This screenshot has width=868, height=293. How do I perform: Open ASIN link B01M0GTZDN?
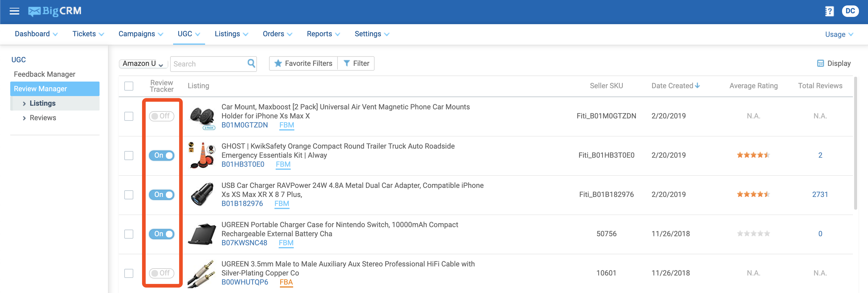pyautogui.click(x=245, y=125)
